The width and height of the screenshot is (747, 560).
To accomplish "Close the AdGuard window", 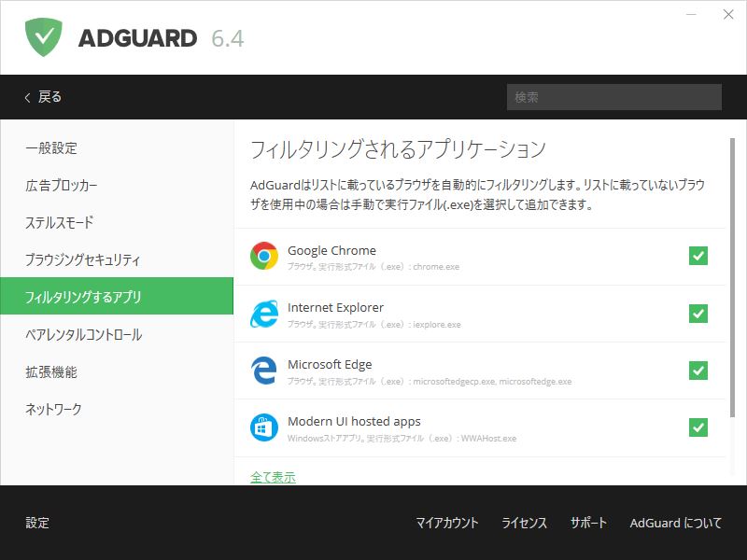I will (x=728, y=15).
